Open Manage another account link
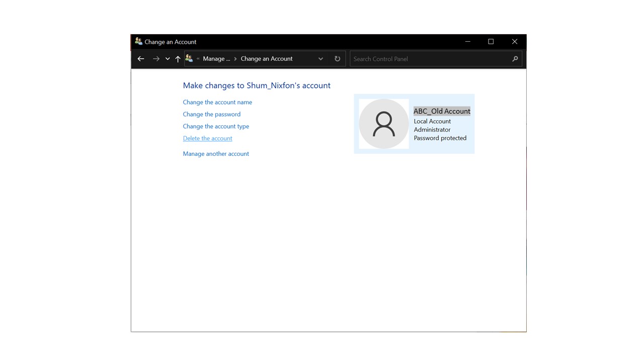Viewport: 644px width, 362px height. pos(216,154)
